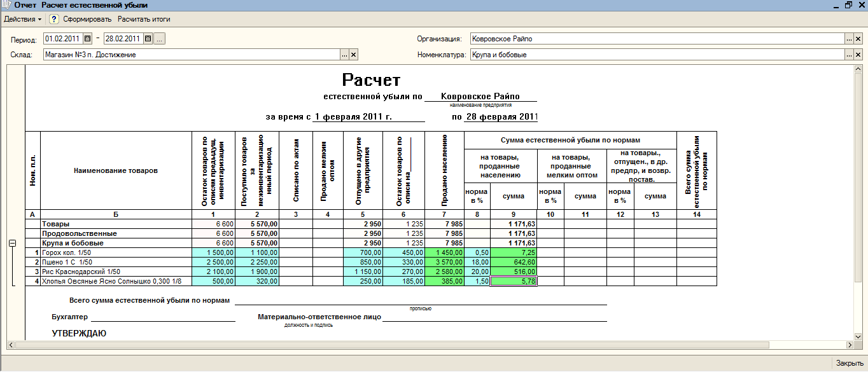Open period selection ellipsis button
This screenshot has height=372, width=868.
160,39
